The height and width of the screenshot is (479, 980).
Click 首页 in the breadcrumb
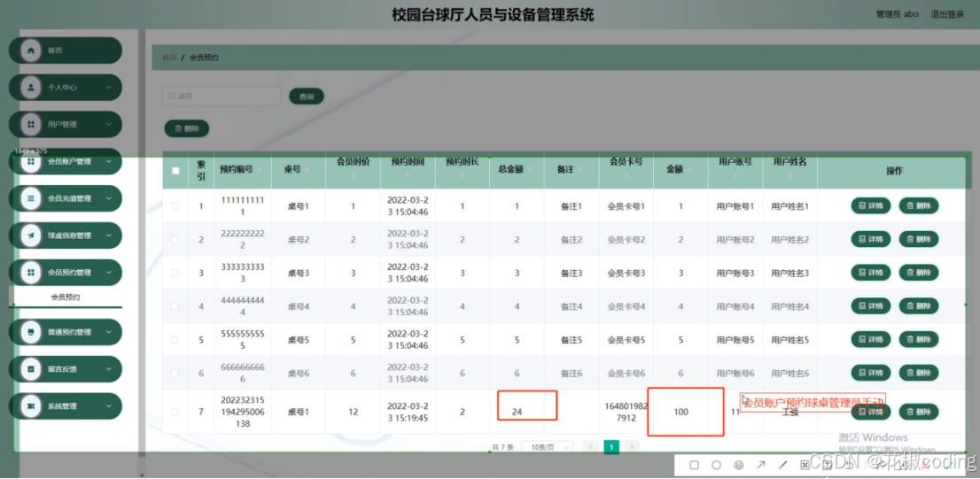[169, 58]
